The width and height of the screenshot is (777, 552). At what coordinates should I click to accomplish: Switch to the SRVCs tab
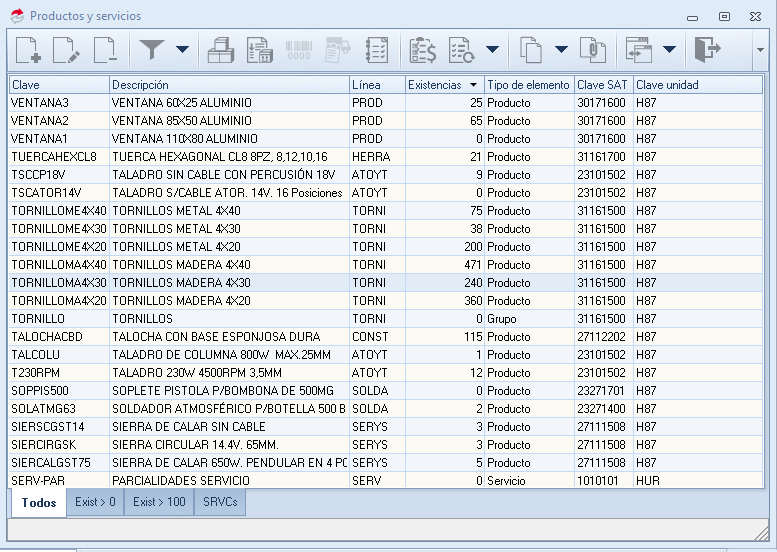[220, 502]
